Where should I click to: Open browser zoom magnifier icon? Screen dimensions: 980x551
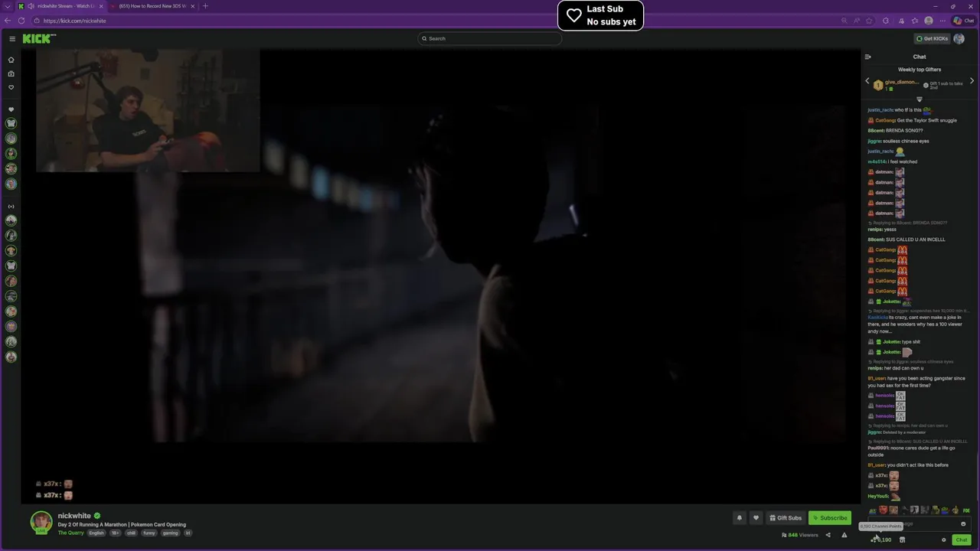pyautogui.click(x=844, y=21)
